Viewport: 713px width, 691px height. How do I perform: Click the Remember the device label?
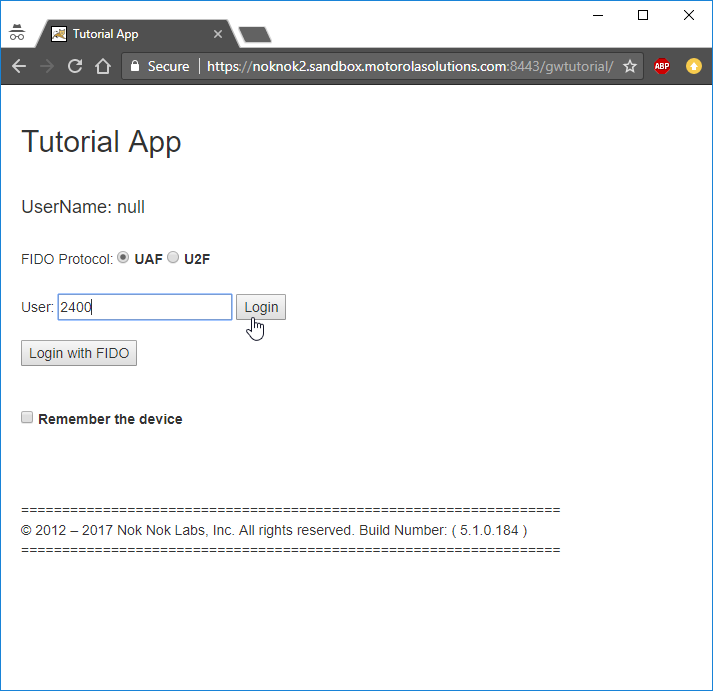pyautogui.click(x=110, y=419)
